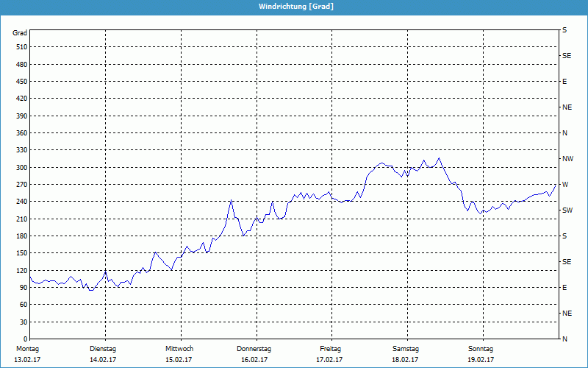Select the 360 degree axis label

(x=20, y=133)
